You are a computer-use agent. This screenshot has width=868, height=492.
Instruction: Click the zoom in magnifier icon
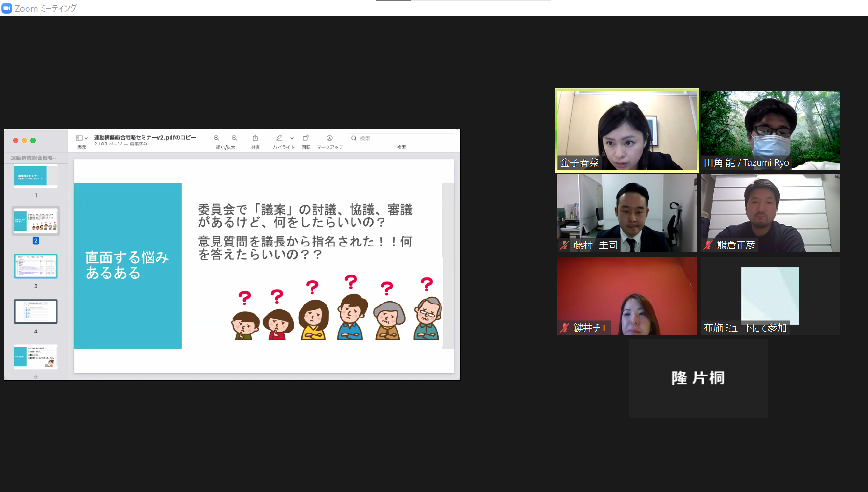(234, 138)
